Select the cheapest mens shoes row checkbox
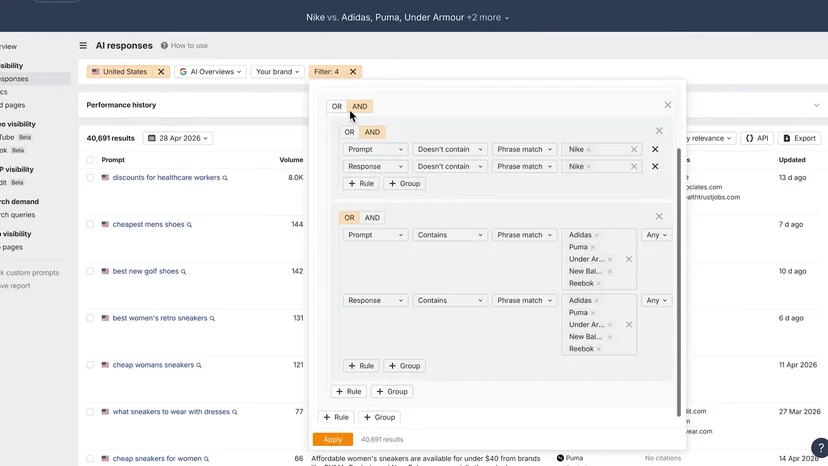The height and width of the screenshot is (466, 828). 90,225
